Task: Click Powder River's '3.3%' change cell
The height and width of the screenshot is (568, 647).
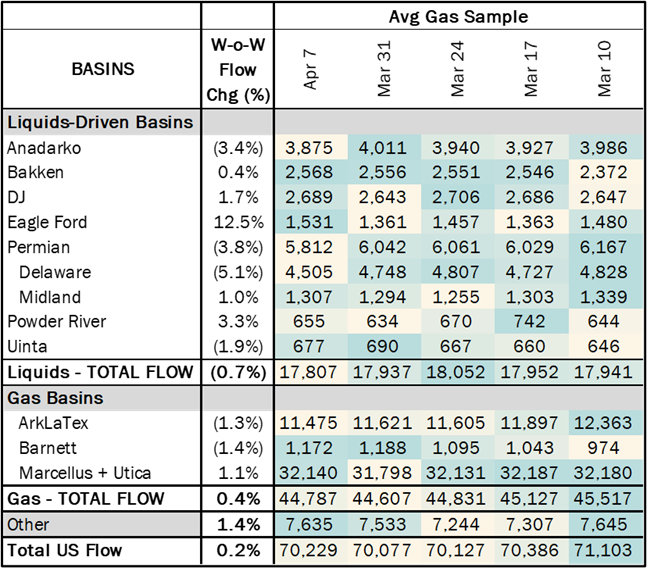Action: click(x=238, y=321)
